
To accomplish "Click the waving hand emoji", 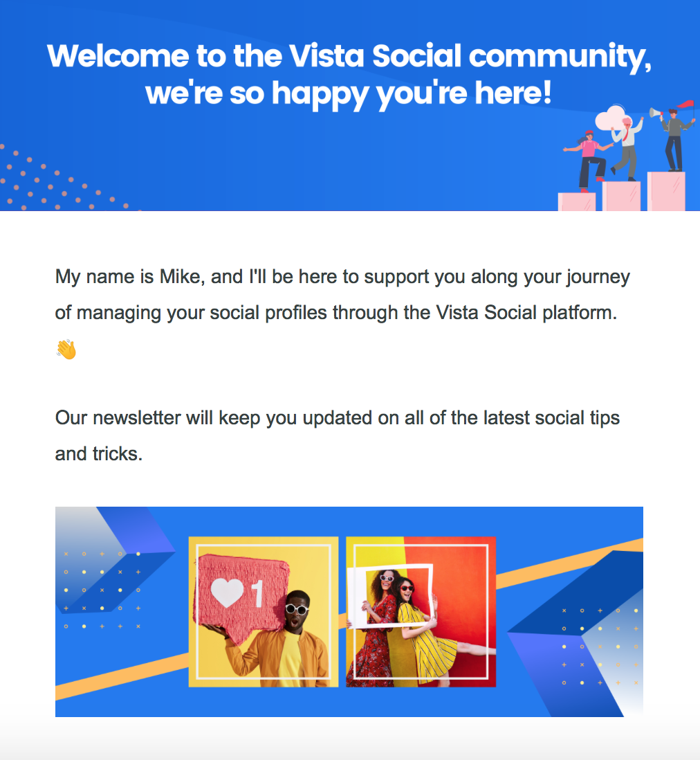I will click(66, 350).
